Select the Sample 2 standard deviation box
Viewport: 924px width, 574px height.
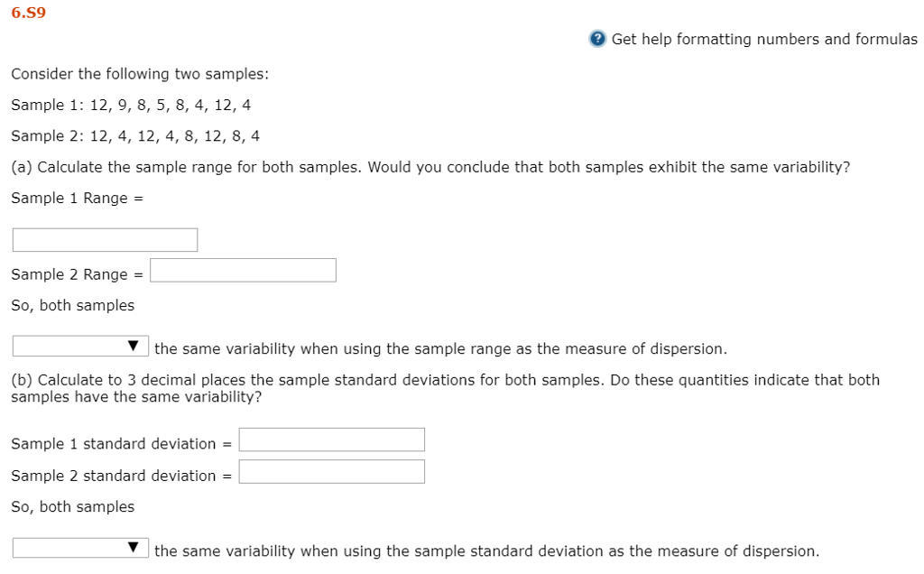(331, 471)
